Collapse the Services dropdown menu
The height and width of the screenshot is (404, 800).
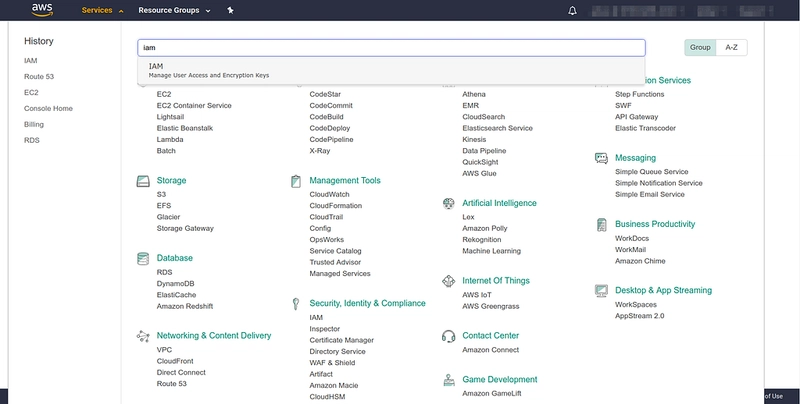click(x=103, y=11)
